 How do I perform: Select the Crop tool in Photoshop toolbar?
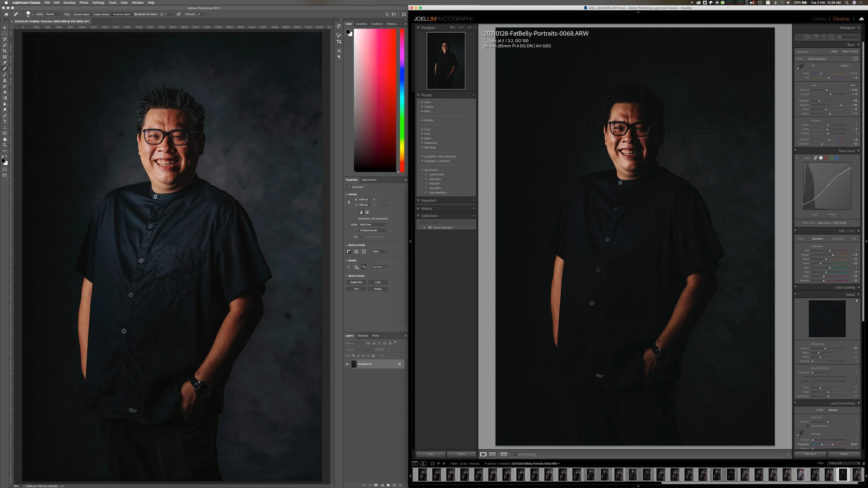[5, 51]
